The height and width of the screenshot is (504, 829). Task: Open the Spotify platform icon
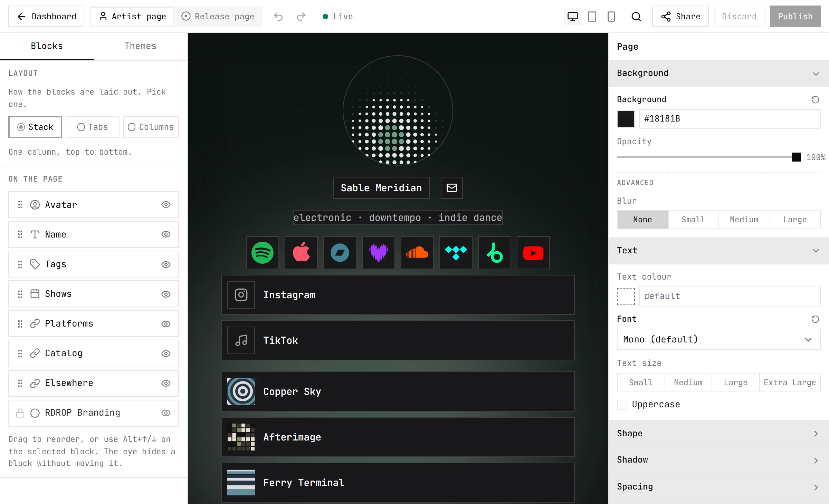(x=263, y=253)
